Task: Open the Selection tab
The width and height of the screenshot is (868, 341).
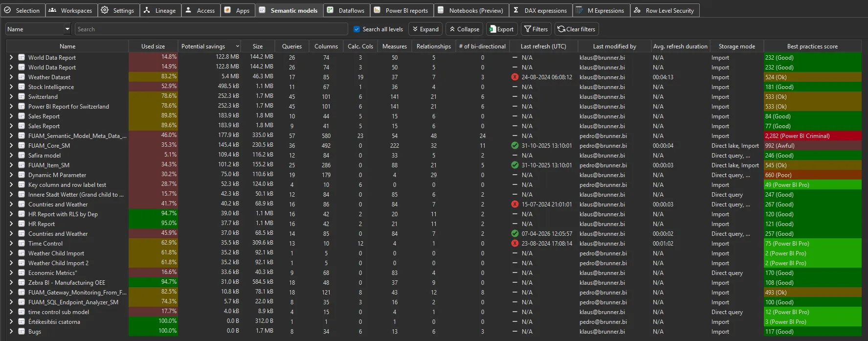Action: 22,10
